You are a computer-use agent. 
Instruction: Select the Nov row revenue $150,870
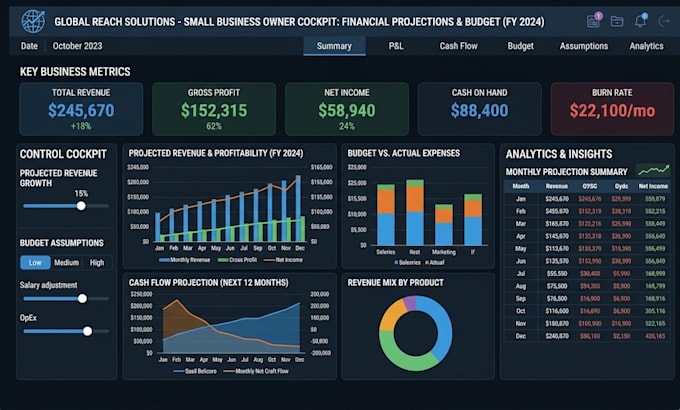pyautogui.click(x=557, y=324)
